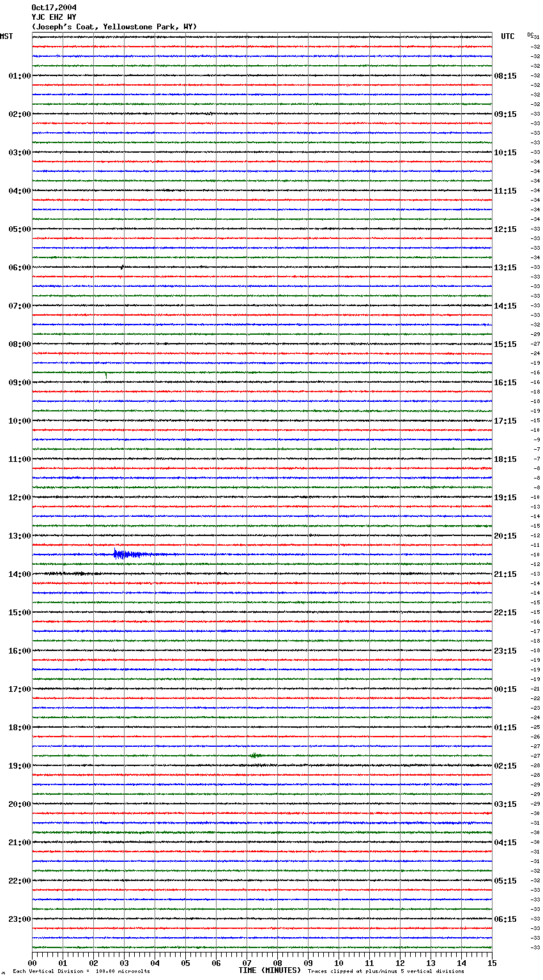Screen dimensions: 543x980
Task: Select the 02:00 MST time label
Action: click(19, 114)
